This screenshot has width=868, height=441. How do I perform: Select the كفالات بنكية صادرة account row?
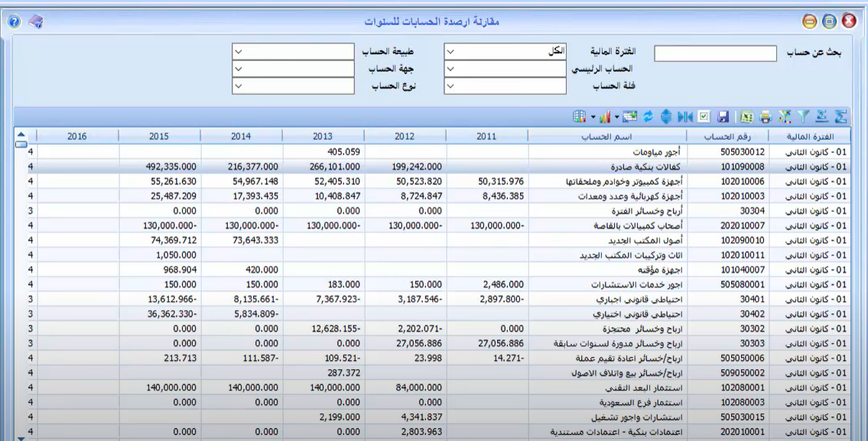click(612, 167)
